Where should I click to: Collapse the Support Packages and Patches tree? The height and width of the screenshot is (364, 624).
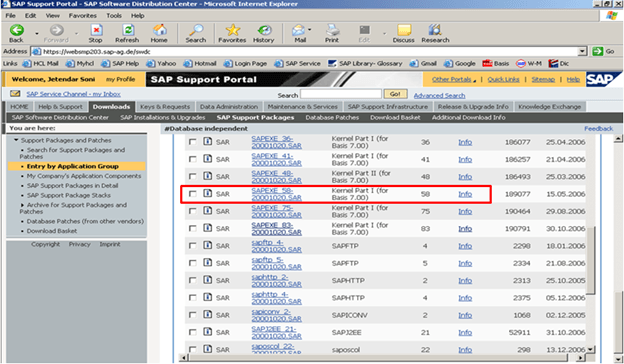[16, 140]
